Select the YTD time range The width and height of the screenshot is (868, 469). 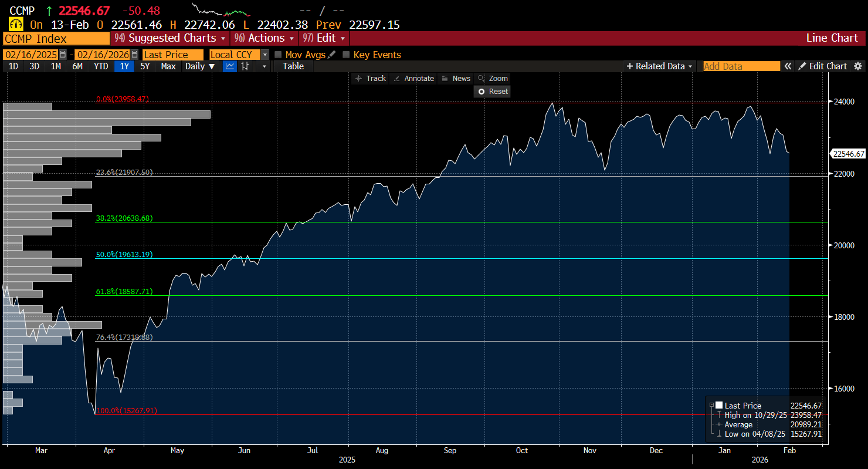coord(101,66)
